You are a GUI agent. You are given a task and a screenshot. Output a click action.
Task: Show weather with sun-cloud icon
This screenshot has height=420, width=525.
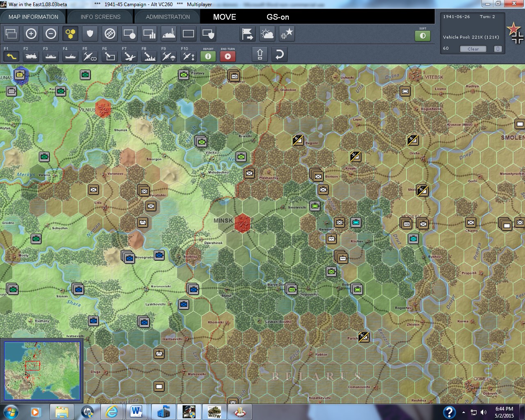point(267,34)
